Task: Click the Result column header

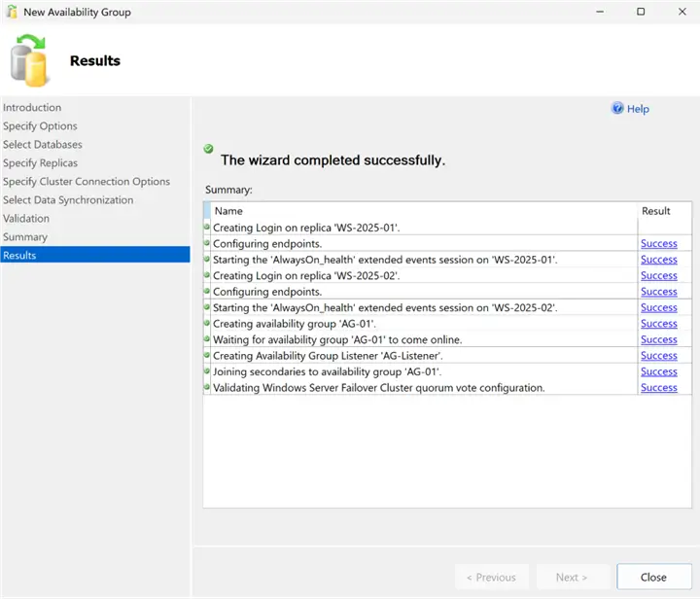Action: pos(656,211)
